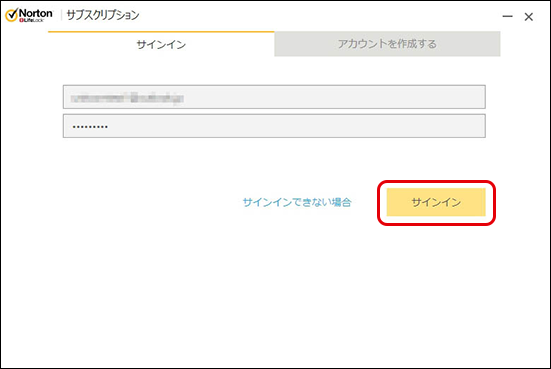
Task: Click the yellow サインイン button
Action: click(436, 202)
